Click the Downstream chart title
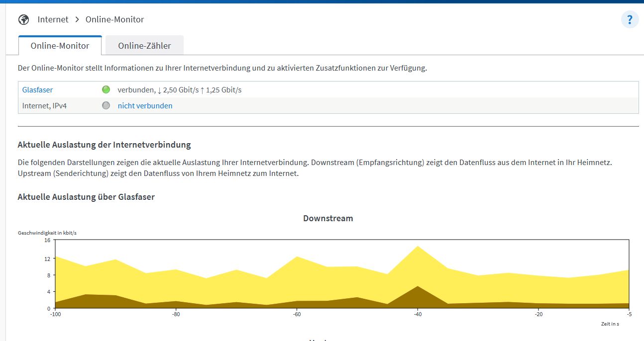The width and height of the screenshot is (644, 341). point(328,218)
